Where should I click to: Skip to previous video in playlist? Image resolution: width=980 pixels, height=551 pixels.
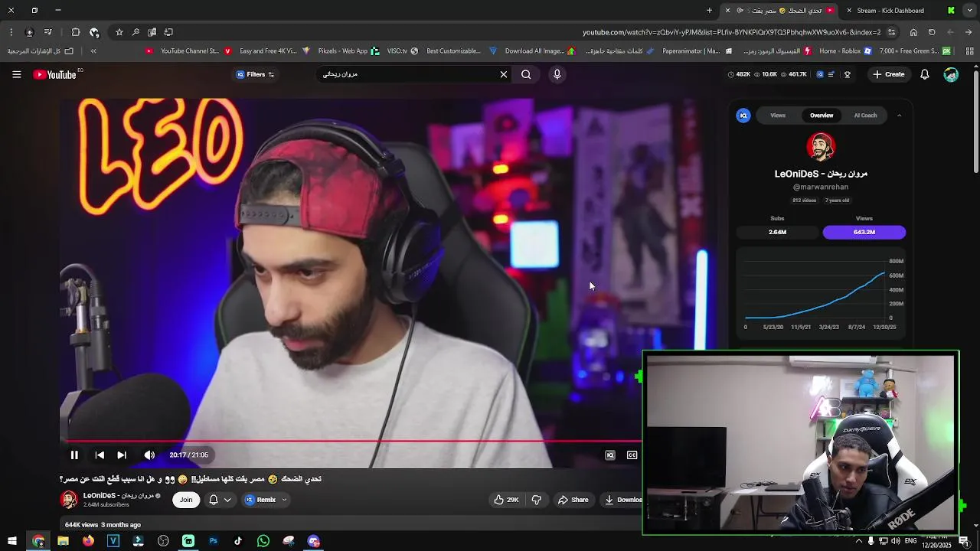(100, 455)
